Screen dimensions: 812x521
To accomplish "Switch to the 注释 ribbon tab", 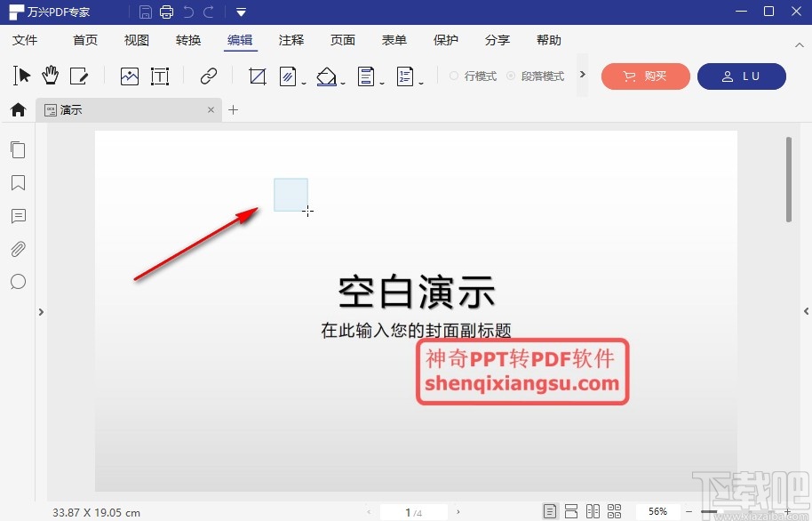I will click(x=291, y=40).
